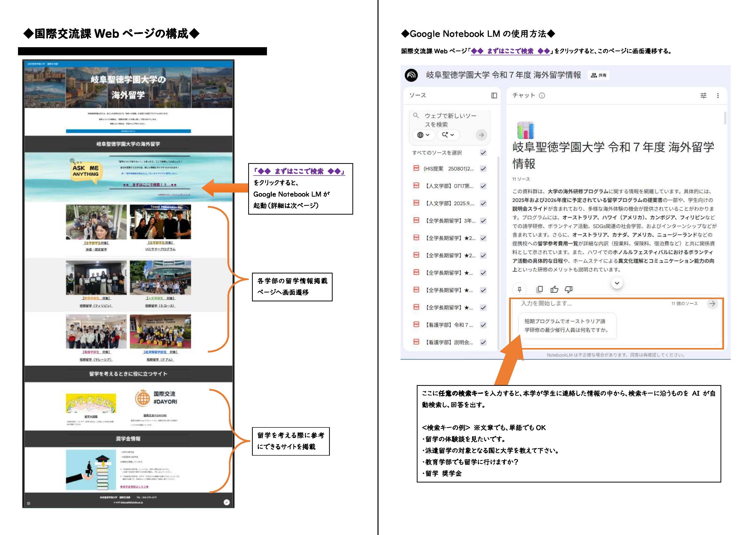Screen dimensions: 756x535
Task: Open the chat three-dot more menu
Action: 718,96
